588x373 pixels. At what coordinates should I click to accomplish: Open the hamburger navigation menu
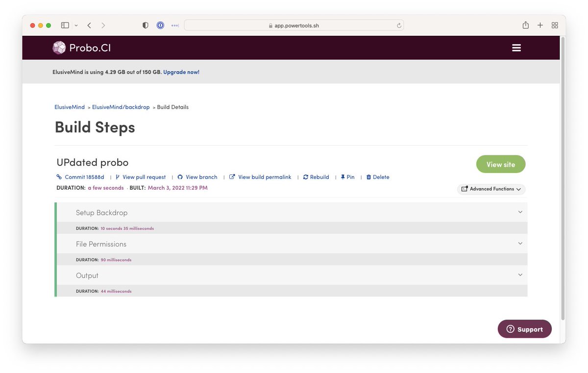[516, 48]
